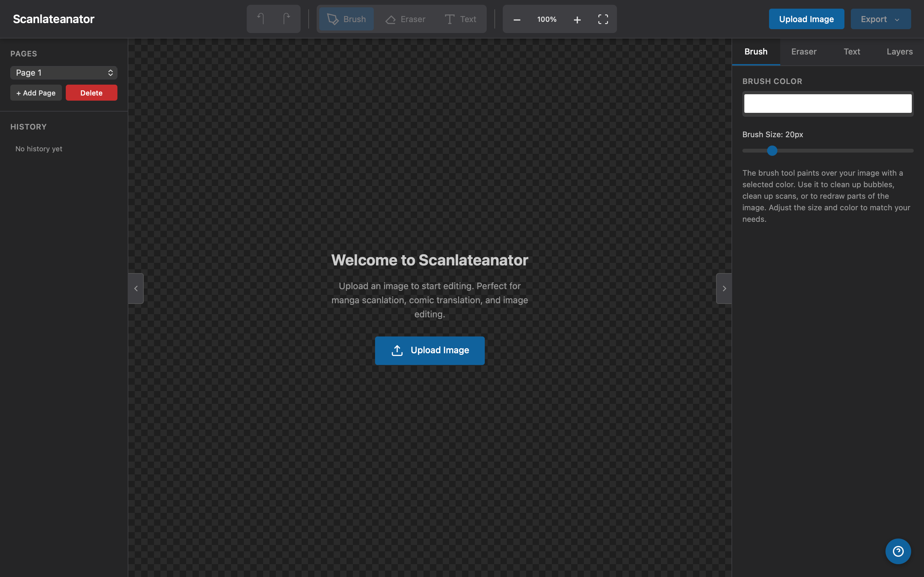Collapse the right properties panel
924x577 pixels.
tap(724, 288)
